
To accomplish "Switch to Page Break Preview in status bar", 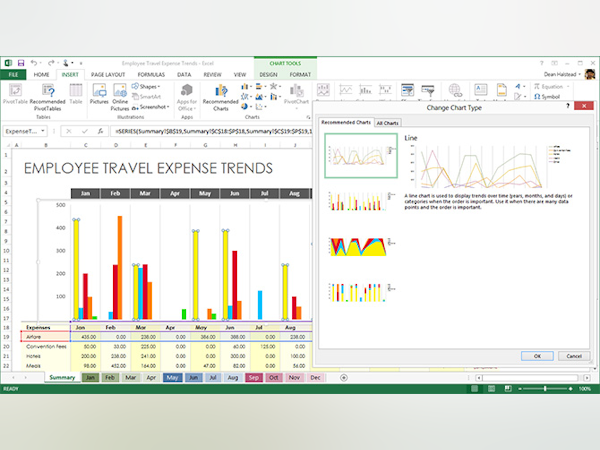I will pos(508,388).
